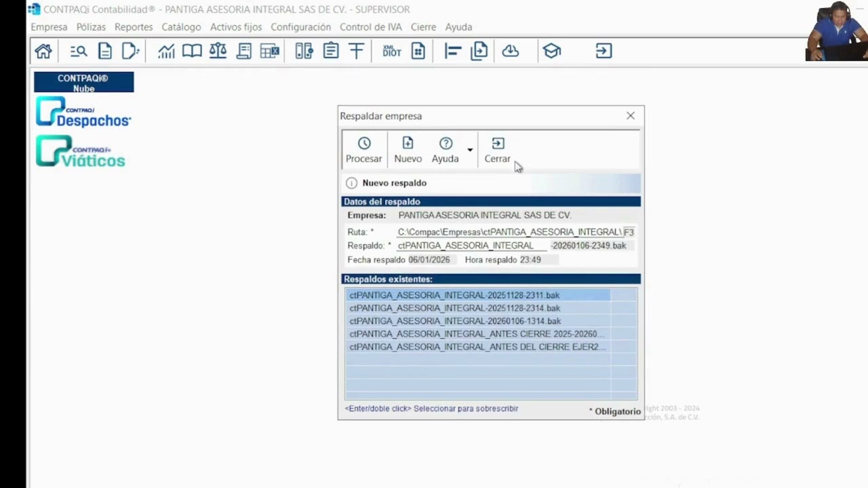Open the balance scale icon

click(x=218, y=52)
